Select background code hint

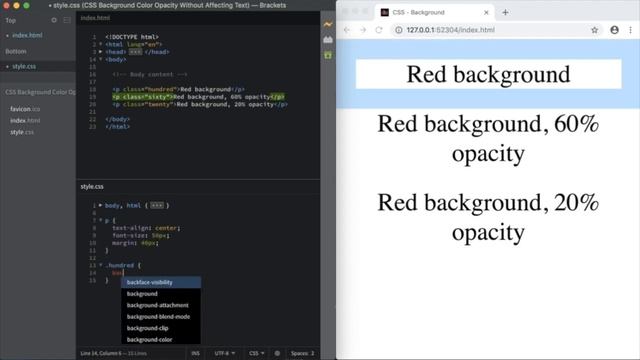161,294
